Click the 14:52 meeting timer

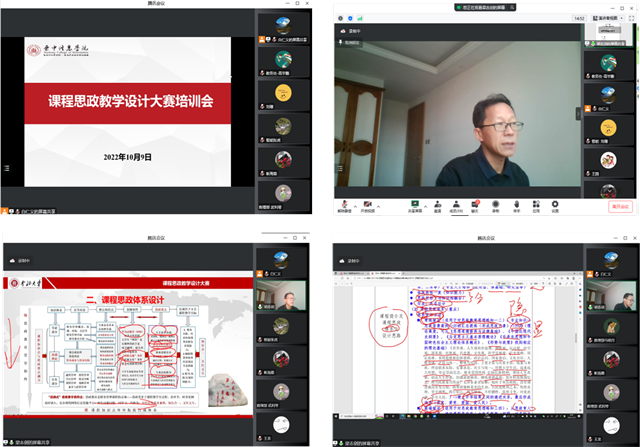[x=579, y=18]
